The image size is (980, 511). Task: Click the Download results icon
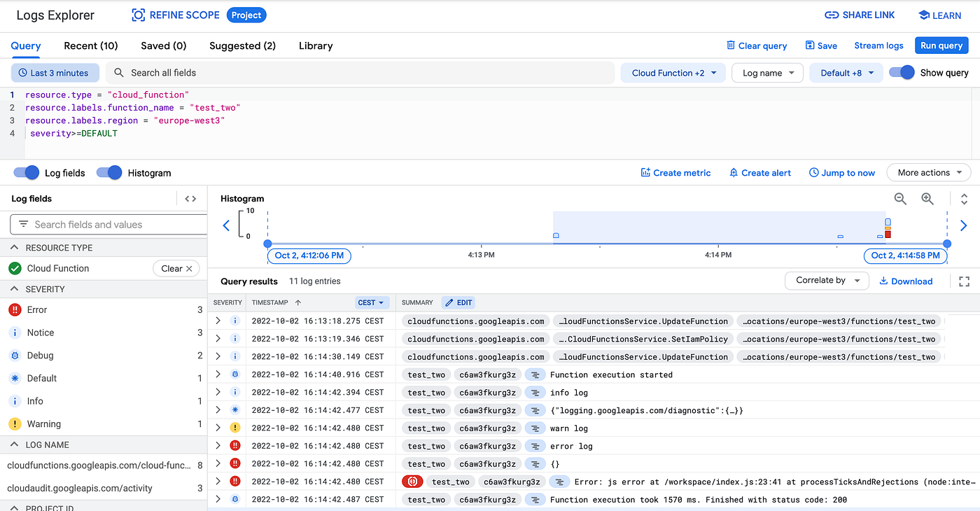pyautogui.click(x=885, y=281)
